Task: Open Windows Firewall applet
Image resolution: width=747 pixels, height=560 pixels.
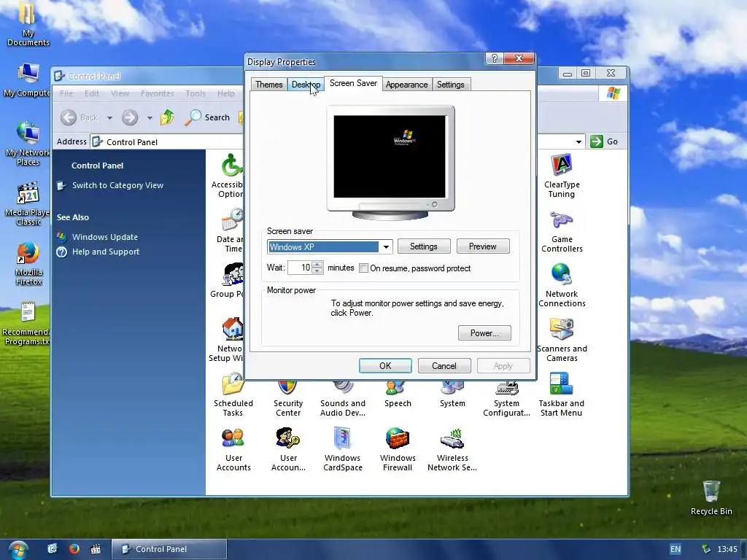Action: pos(398,449)
